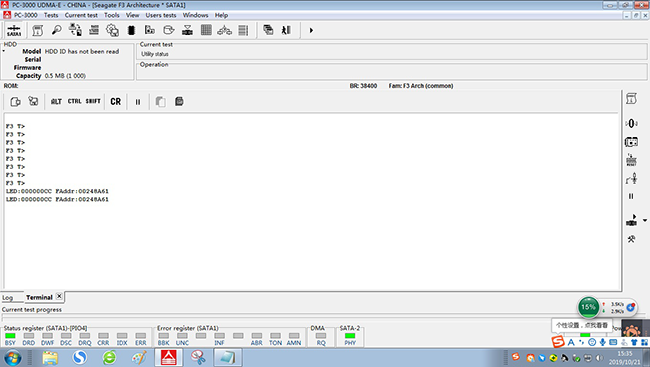Click the copy icon in terminal toolbar
650x367 pixels.
click(x=160, y=102)
